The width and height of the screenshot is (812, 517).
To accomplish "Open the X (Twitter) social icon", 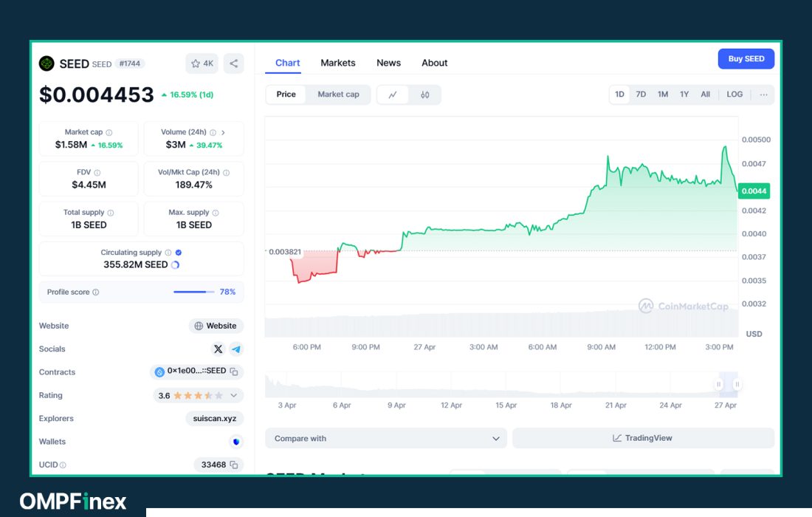I will click(218, 349).
